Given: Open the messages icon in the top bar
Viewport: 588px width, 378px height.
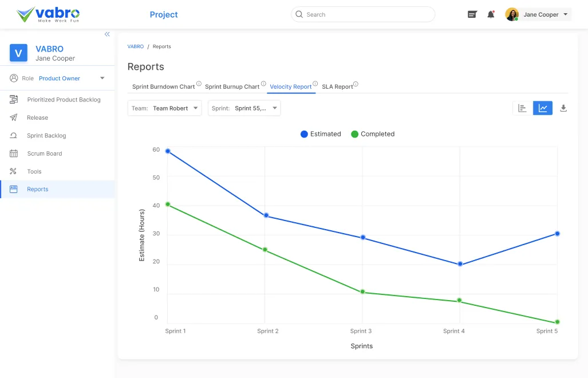Looking at the screenshot, I should 472,14.
